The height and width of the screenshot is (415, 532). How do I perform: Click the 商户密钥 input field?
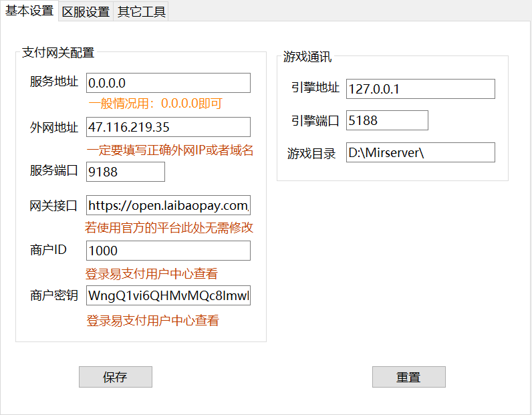pos(168,295)
